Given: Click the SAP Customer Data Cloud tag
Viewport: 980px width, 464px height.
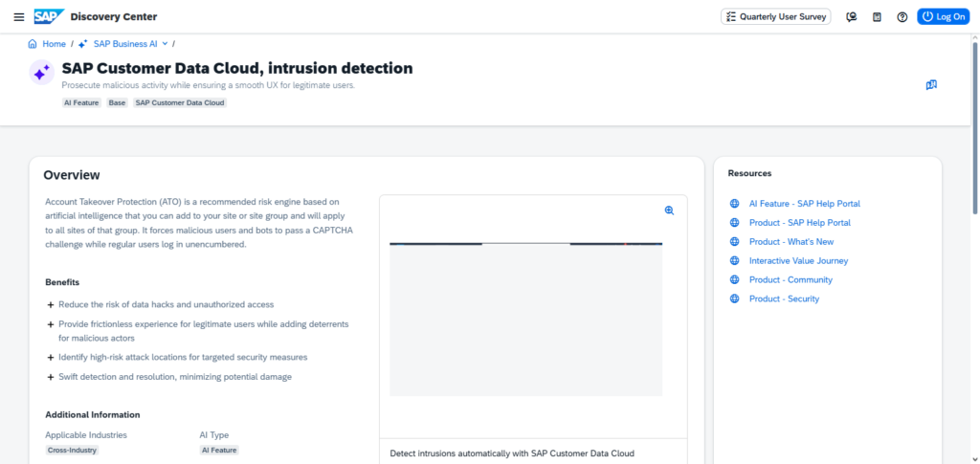Looking at the screenshot, I should (x=180, y=102).
